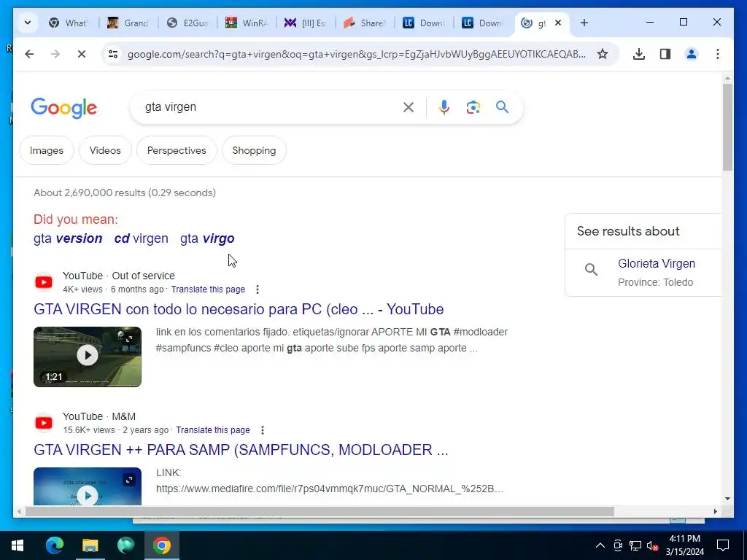This screenshot has height=560, width=747.
Task: Open "GTA VIRGEN ++ PARA SAMP" result
Action: [241, 450]
